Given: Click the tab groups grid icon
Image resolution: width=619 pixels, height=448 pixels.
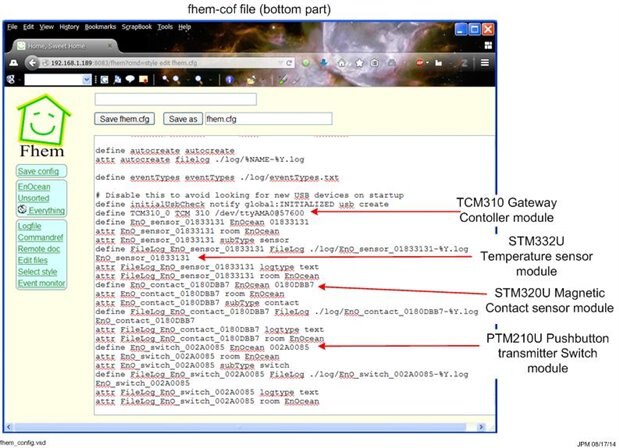Looking at the screenshot, I should point(488,45).
